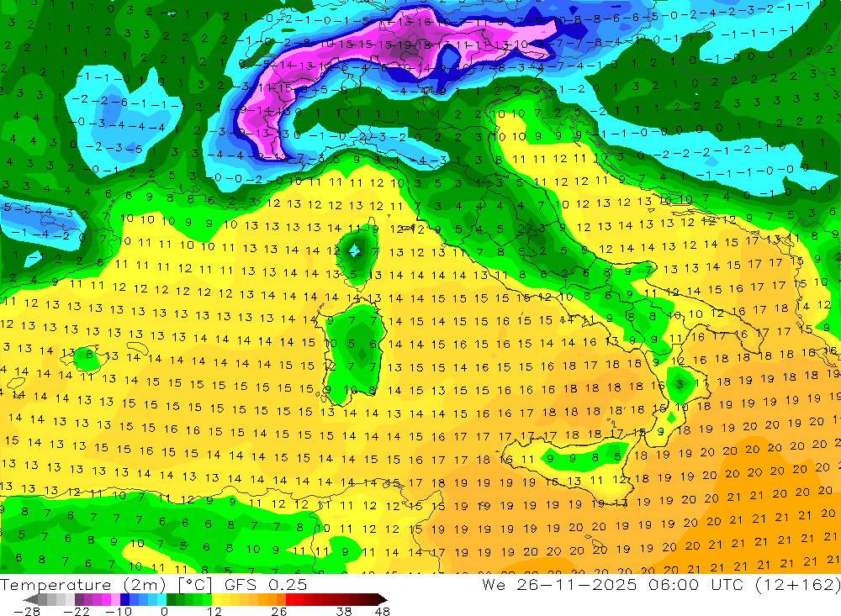This screenshot has width=841, height=616.
Task: Click the '26' legend scale label
Action: [x=279, y=611]
